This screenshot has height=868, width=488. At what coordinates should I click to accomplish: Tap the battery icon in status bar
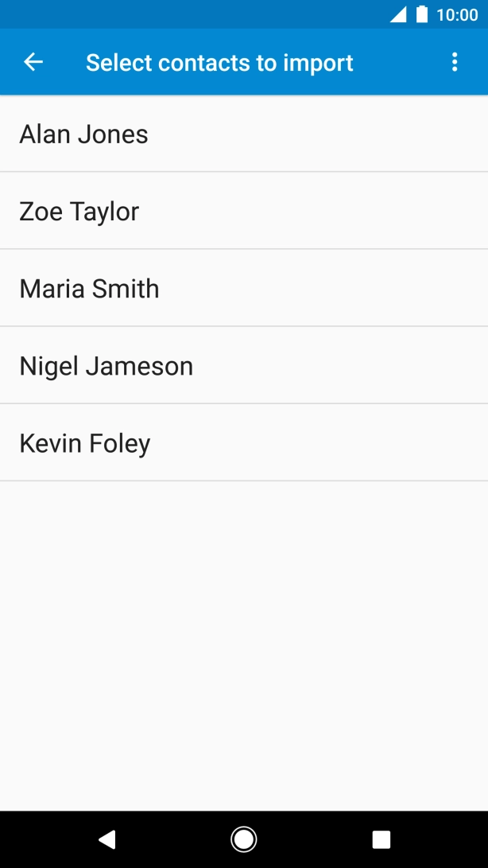[421, 14]
